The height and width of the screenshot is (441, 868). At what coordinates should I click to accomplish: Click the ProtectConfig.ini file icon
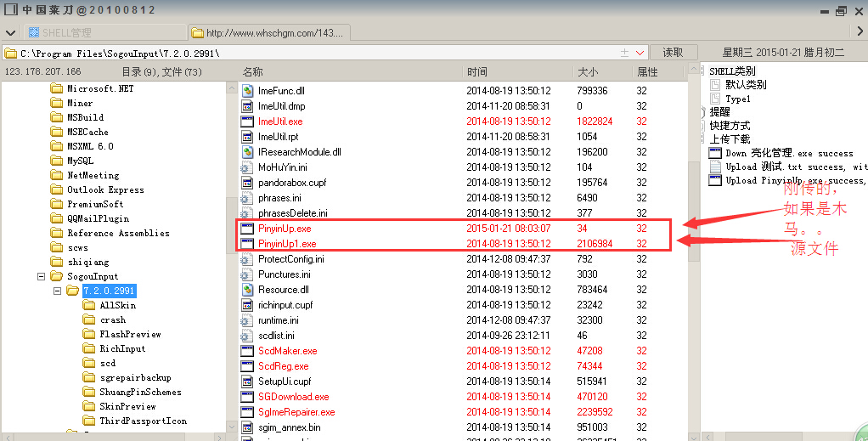(246, 259)
